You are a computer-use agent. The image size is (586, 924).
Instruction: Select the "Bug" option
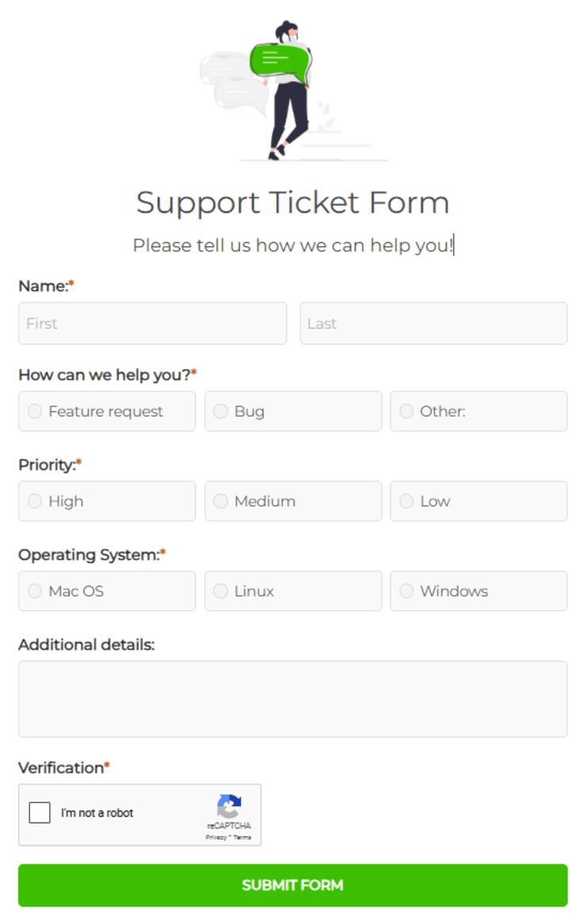click(x=220, y=411)
